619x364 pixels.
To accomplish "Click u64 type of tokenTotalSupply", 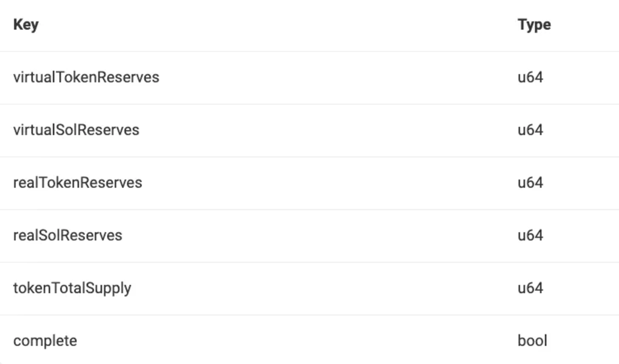I will click(x=530, y=288).
